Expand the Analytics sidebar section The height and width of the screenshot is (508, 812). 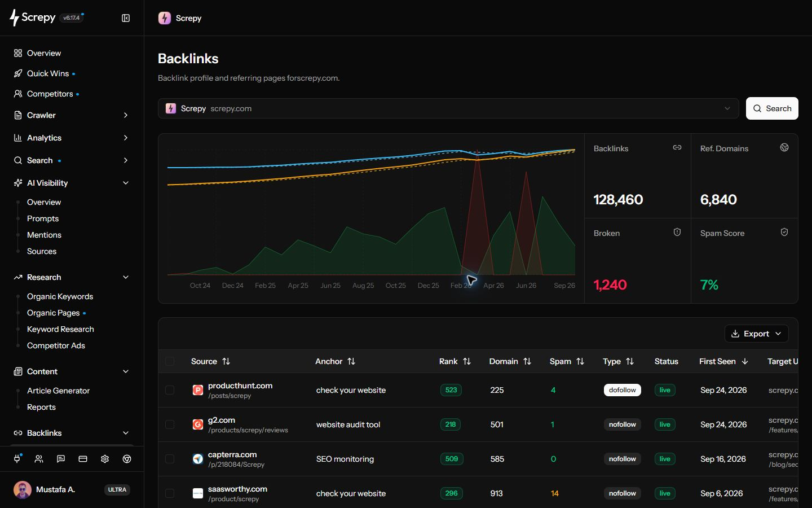(x=72, y=138)
